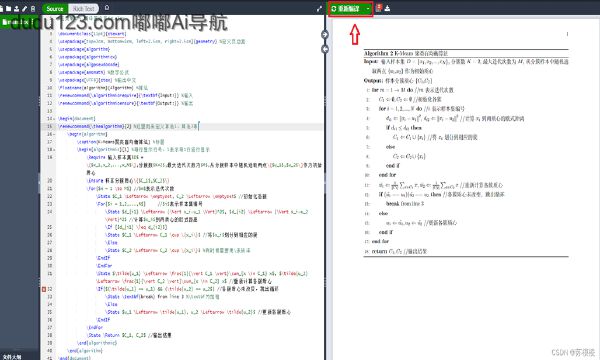
Task: Click the right arrow sync to PDF
Action: [x=325, y=35]
